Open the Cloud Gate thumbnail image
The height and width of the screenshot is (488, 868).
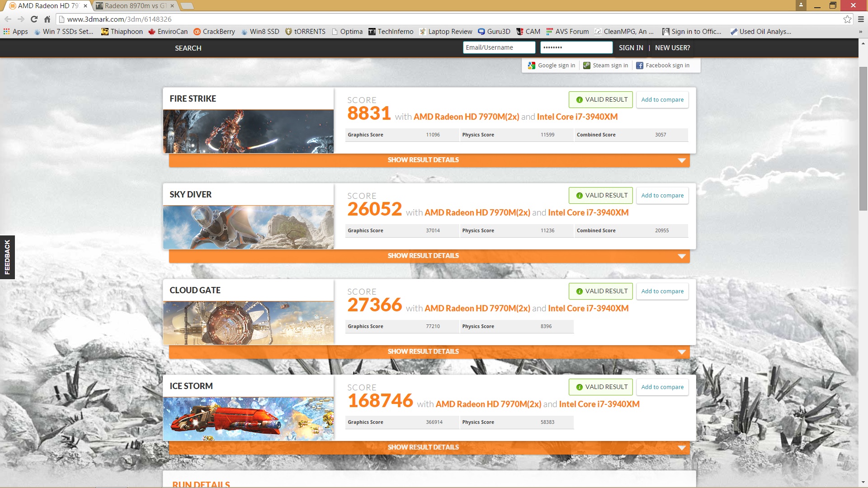(x=248, y=323)
